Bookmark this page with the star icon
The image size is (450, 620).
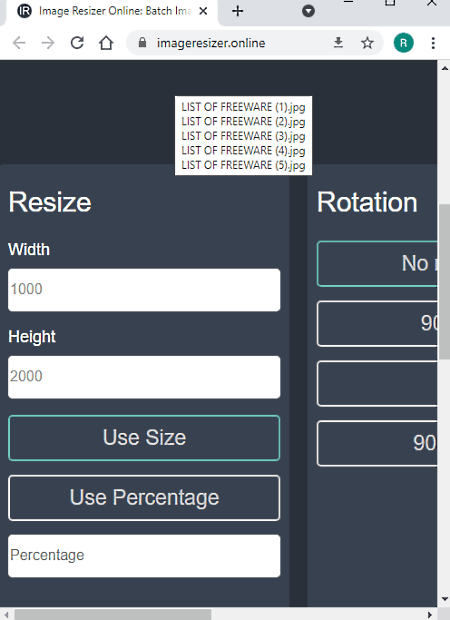pyautogui.click(x=367, y=43)
